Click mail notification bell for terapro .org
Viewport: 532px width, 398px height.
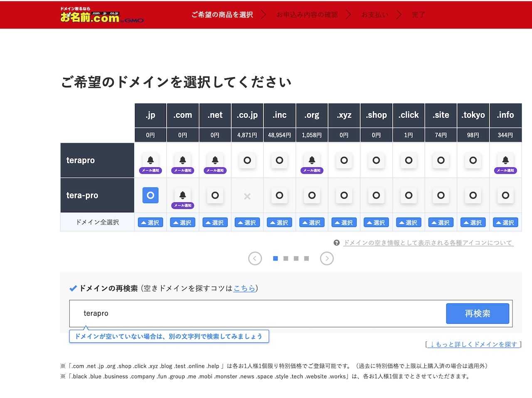tap(312, 161)
